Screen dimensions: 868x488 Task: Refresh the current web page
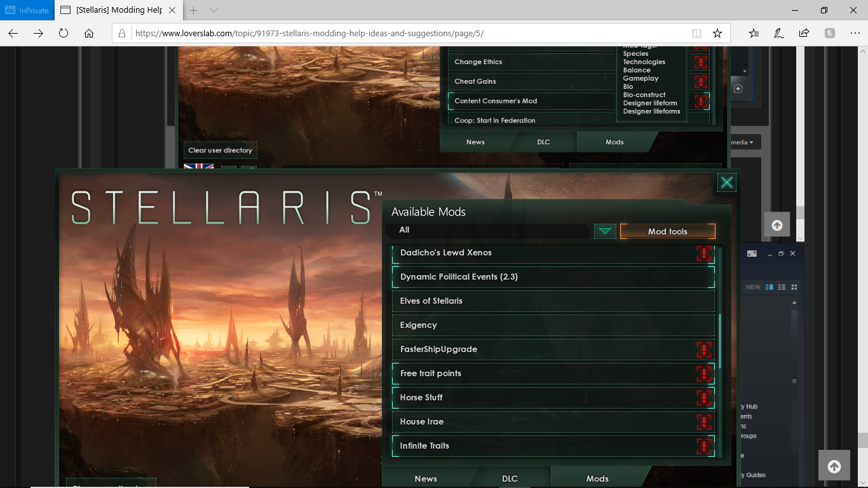[64, 33]
